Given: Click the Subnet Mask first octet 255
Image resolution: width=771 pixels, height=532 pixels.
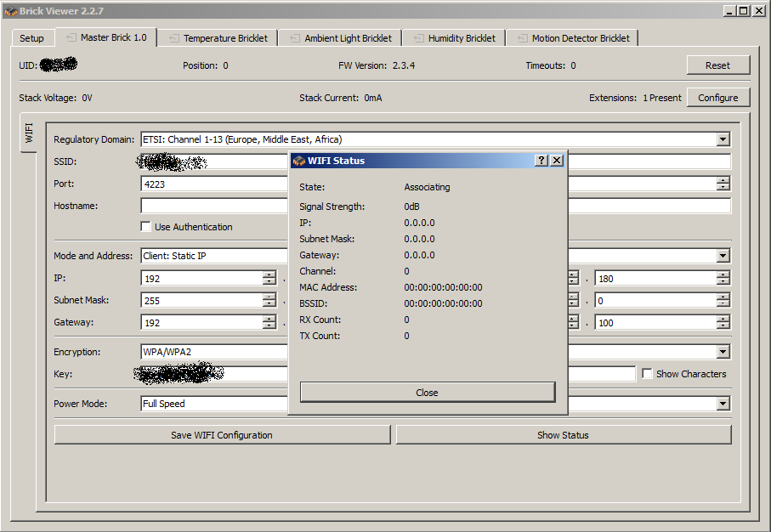Looking at the screenshot, I should click(202, 300).
